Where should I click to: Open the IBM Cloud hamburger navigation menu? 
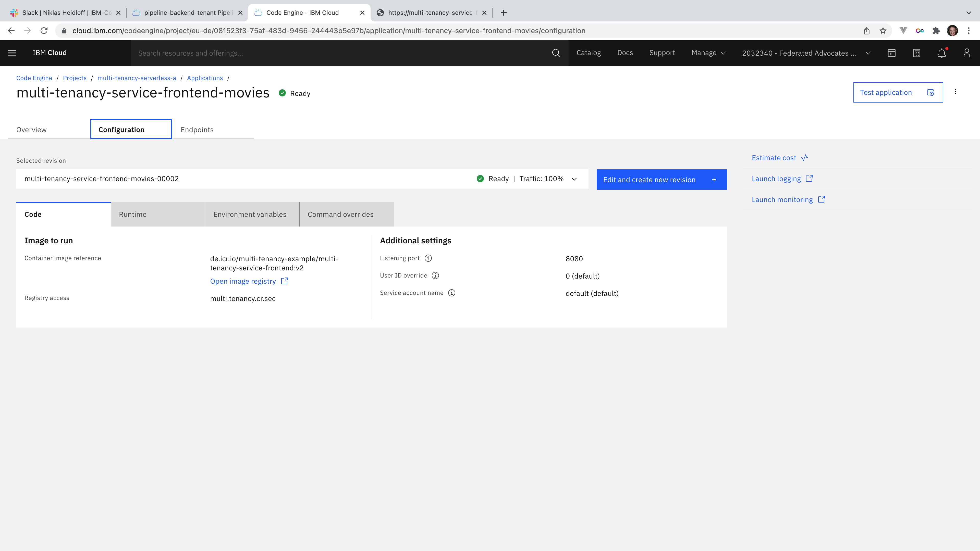[12, 53]
